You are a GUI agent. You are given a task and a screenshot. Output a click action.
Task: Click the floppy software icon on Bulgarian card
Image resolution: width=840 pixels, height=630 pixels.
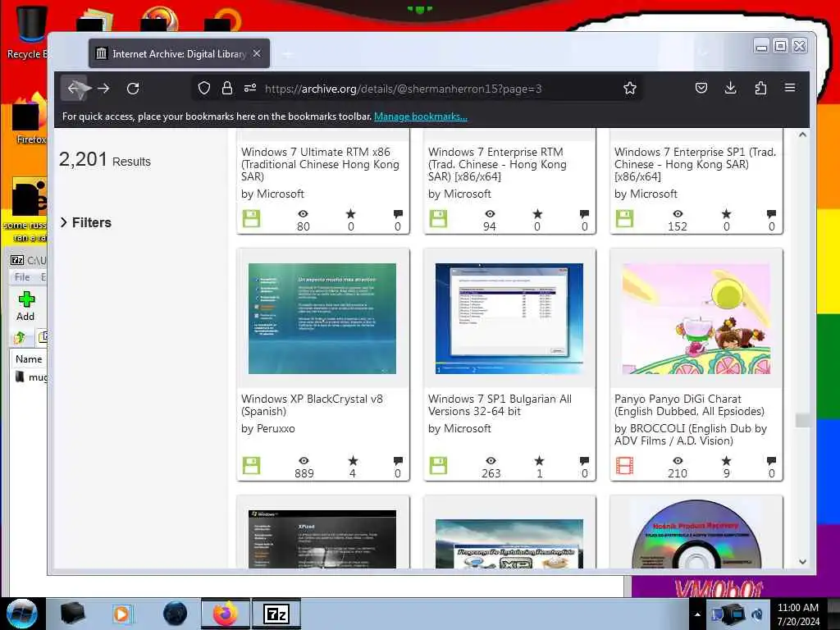click(438, 466)
